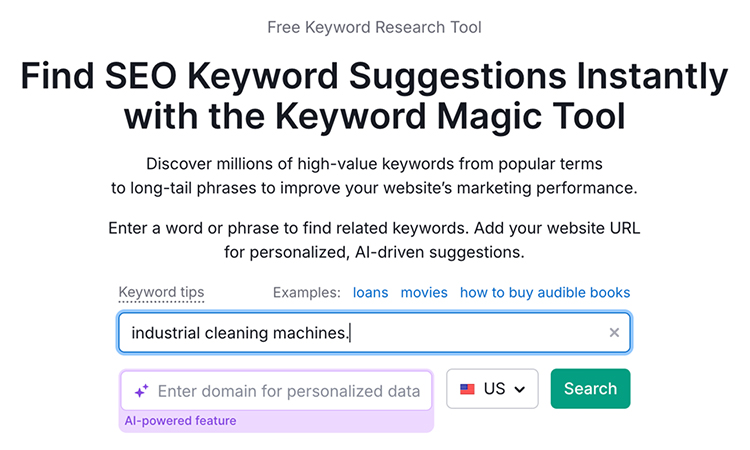Click the domain for personalized data field

pyautogui.click(x=276, y=391)
